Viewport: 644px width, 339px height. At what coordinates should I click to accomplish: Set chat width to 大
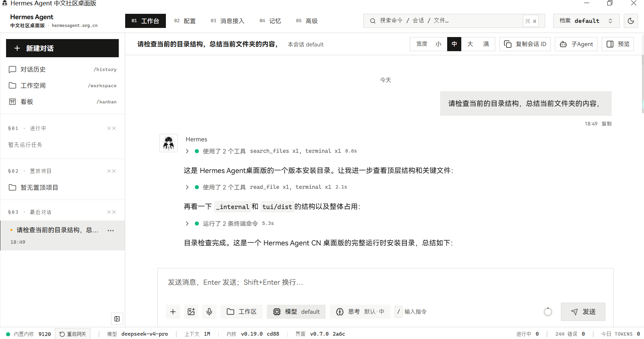point(470,44)
